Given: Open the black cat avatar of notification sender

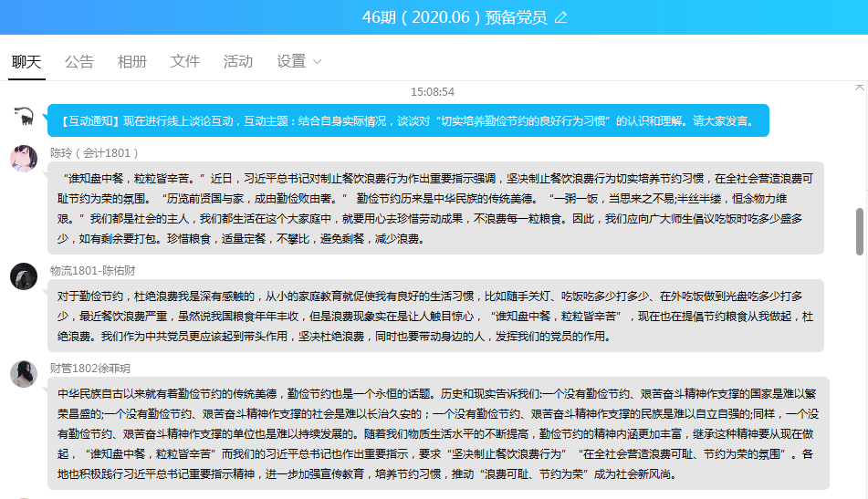Looking at the screenshot, I should coord(24,116).
